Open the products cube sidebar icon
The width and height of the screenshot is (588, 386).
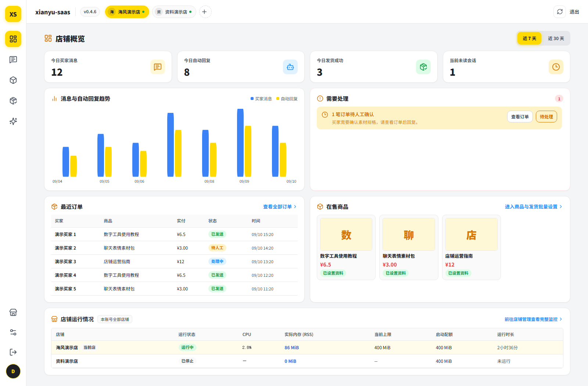tap(13, 80)
